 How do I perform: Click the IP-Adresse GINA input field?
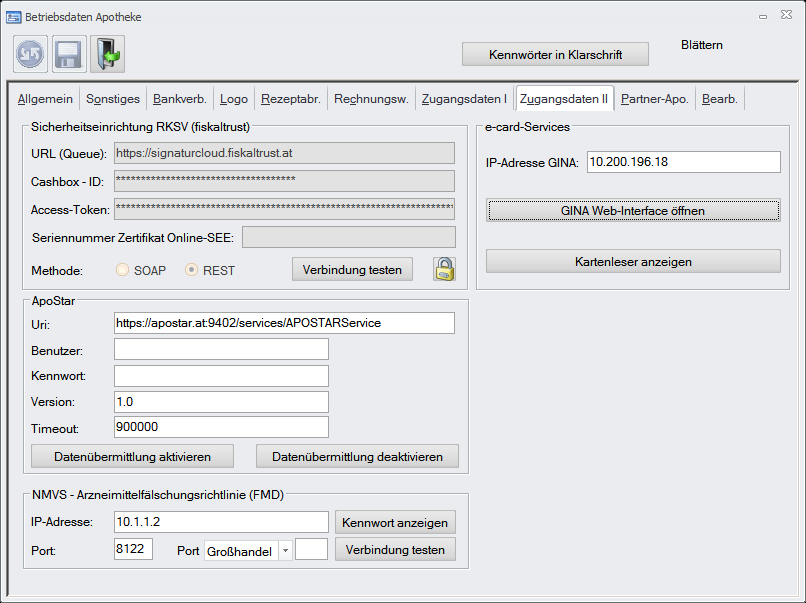[683, 162]
